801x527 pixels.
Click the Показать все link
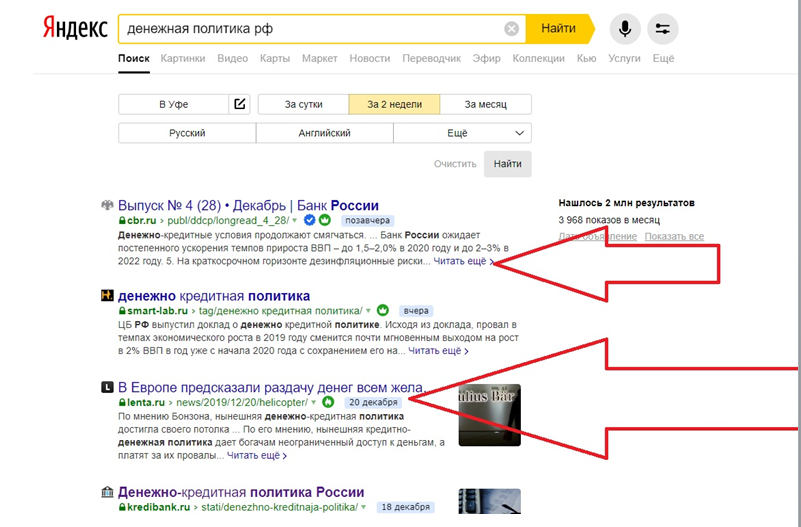(674, 236)
